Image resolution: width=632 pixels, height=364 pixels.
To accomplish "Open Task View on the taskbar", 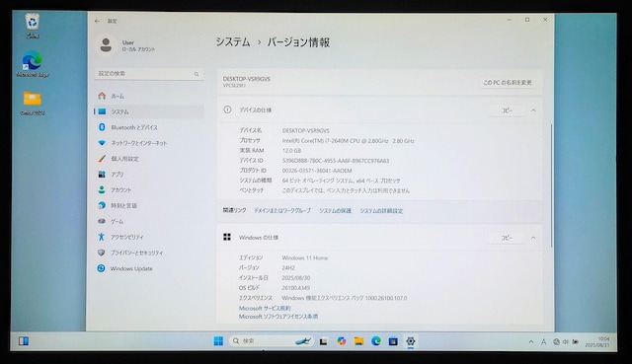I will 323,341.
